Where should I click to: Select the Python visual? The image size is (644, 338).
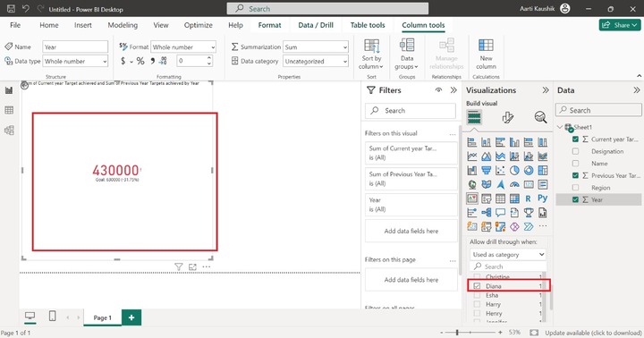click(543, 199)
